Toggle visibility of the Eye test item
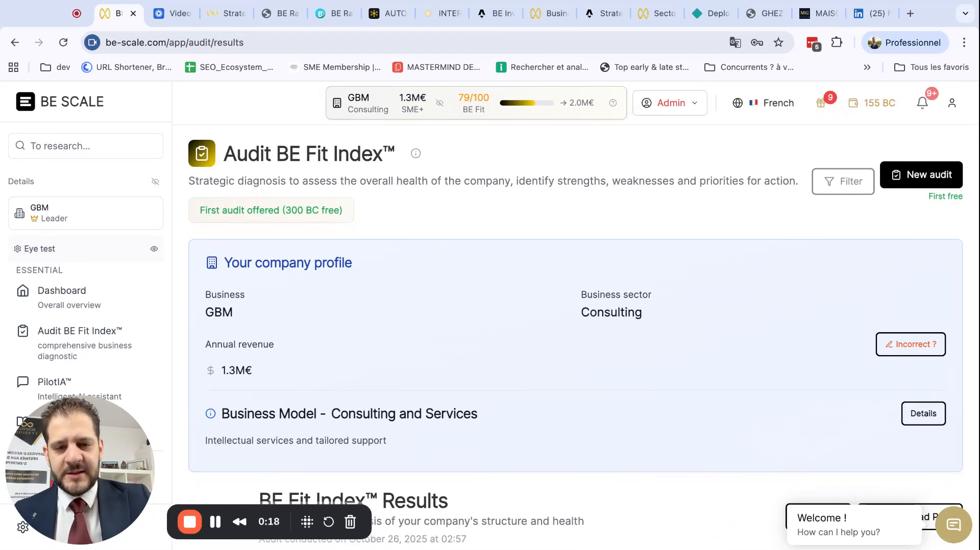 coord(154,249)
